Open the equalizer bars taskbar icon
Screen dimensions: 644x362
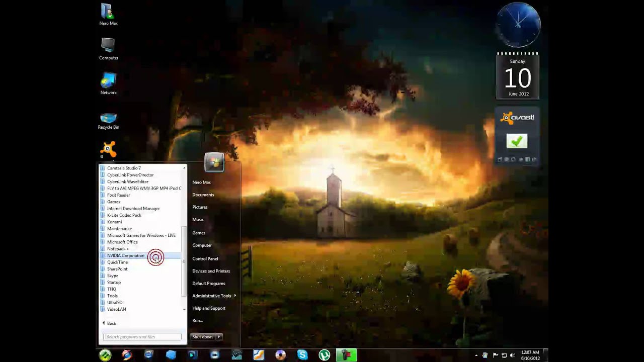236,355
